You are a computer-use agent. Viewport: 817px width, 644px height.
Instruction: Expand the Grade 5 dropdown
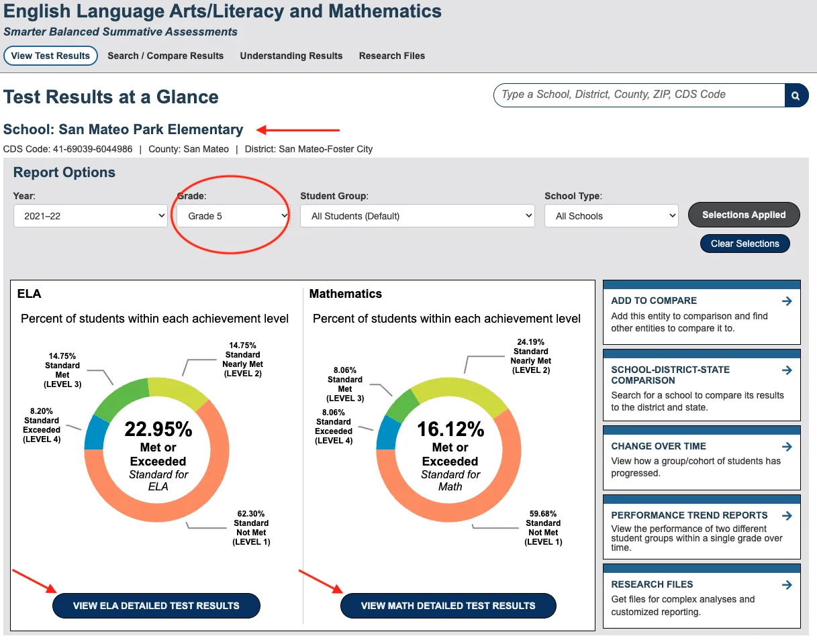pos(233,216)
